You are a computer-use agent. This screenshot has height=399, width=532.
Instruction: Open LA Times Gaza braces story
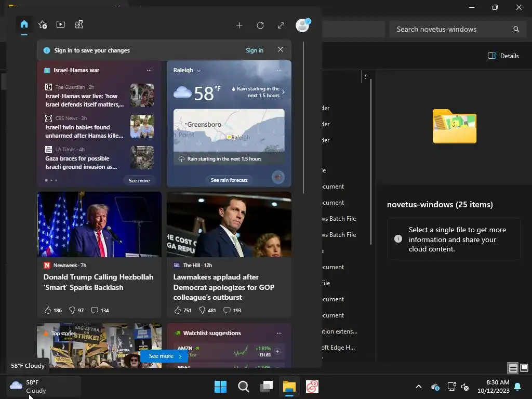pyautogui.click(x=99, y=158)
